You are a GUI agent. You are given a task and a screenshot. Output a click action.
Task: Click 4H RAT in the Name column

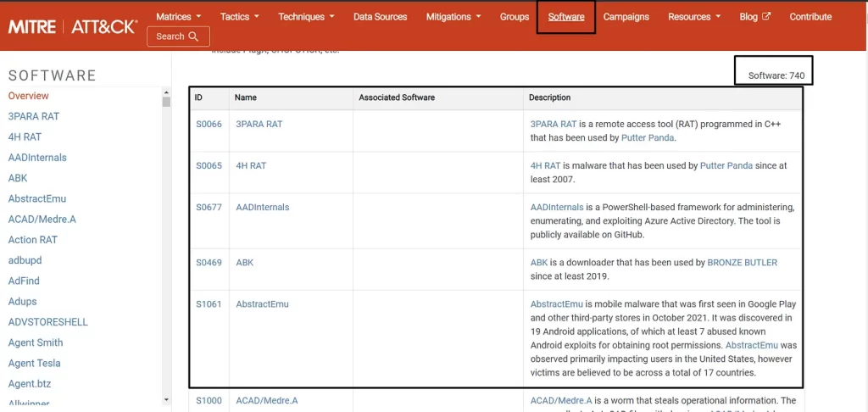tap(251, 165)
